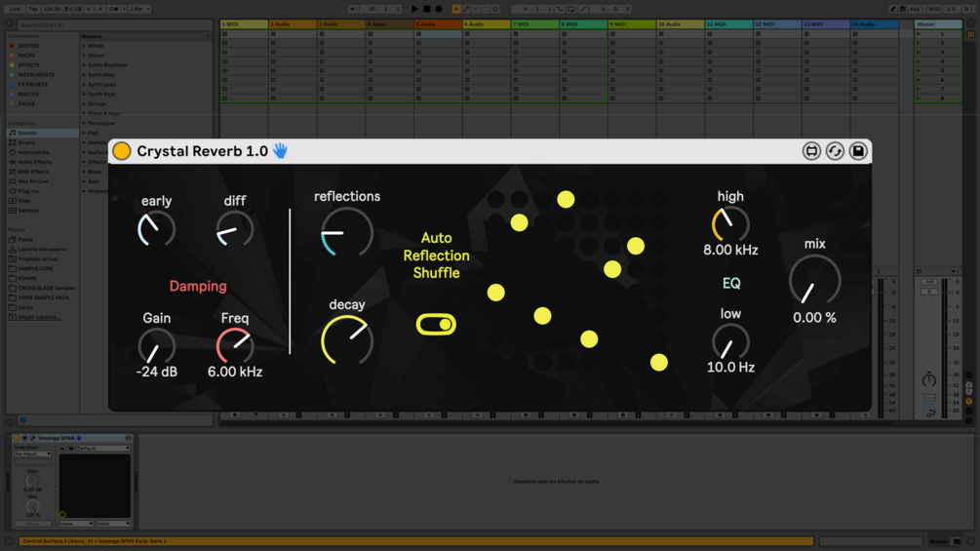Open Clips category in browser
Image resolution: width=980 pixels, height=551 pixels.
pyautogui.click(x=23, y=201)
